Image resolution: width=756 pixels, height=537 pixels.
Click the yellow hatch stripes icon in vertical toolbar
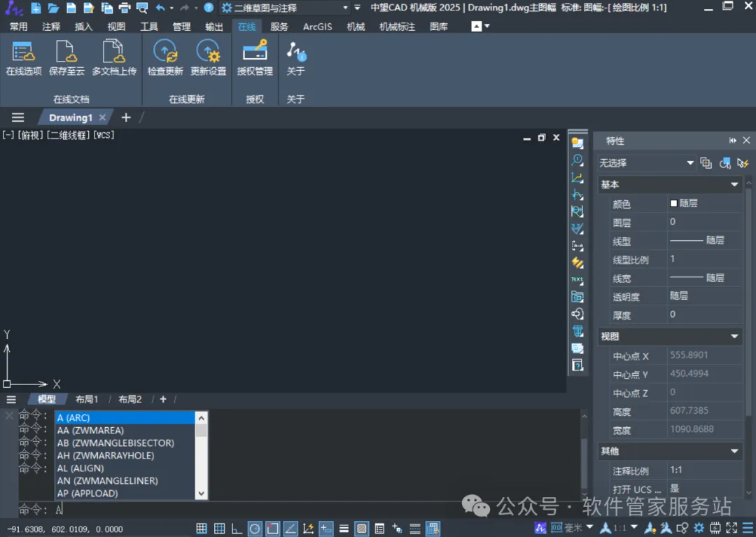577,263
